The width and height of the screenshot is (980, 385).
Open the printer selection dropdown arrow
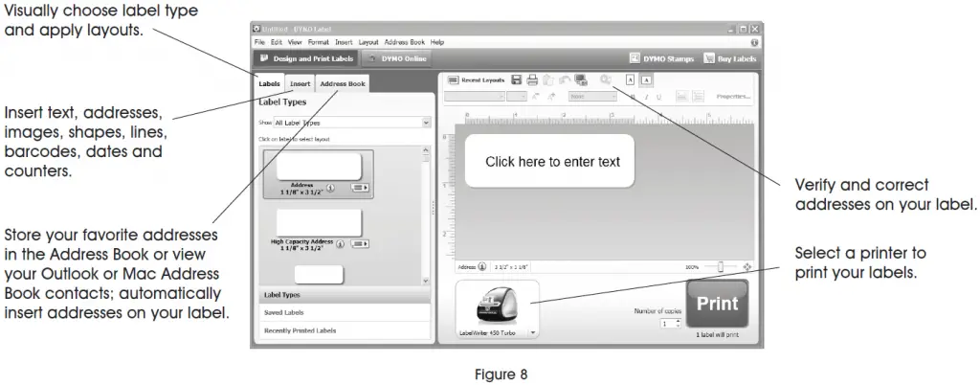click(532, 333)
